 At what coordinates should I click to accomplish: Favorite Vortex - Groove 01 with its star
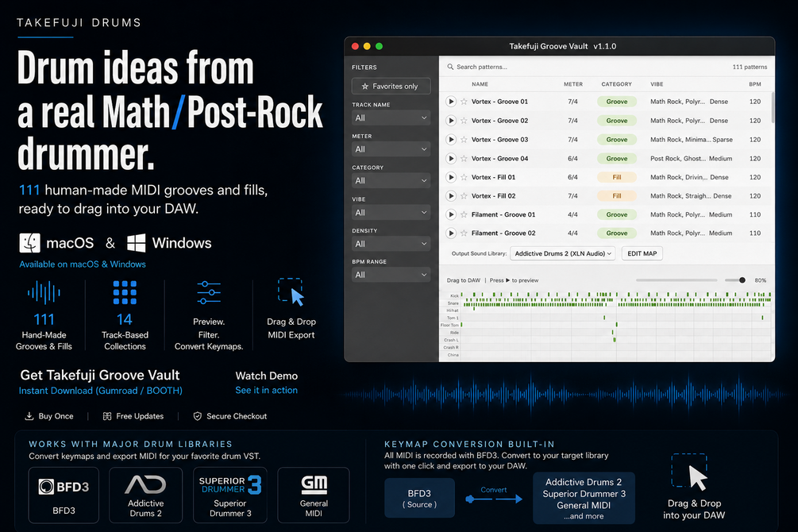464,102
